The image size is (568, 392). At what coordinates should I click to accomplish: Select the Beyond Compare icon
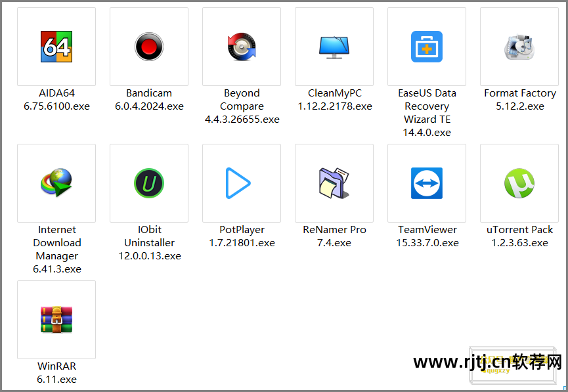pos(242,47)
